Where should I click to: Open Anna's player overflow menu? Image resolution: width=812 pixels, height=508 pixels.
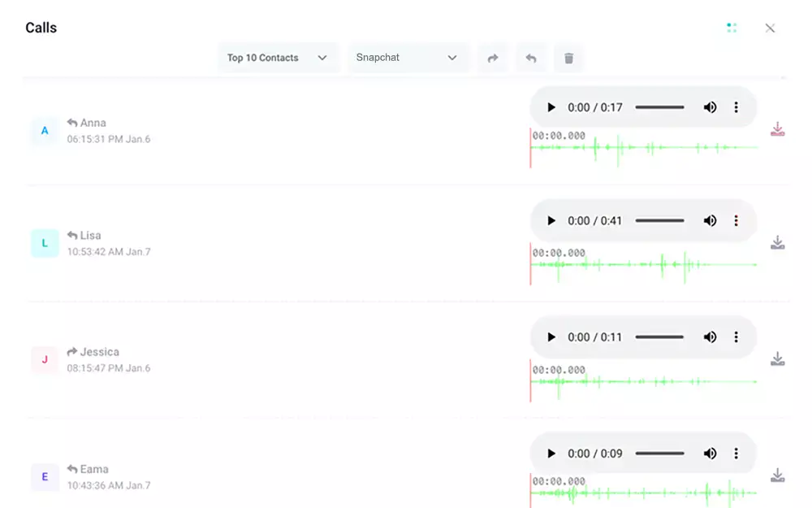736,106
